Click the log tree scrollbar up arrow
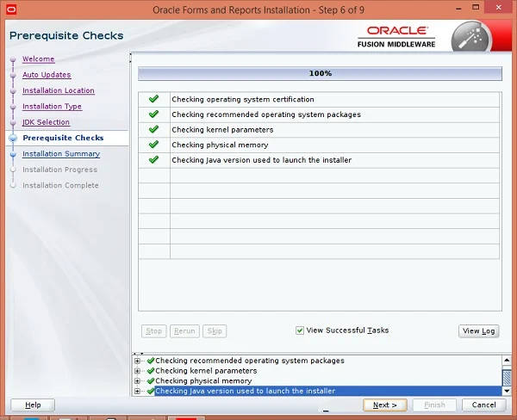 (x=507, y=361)
